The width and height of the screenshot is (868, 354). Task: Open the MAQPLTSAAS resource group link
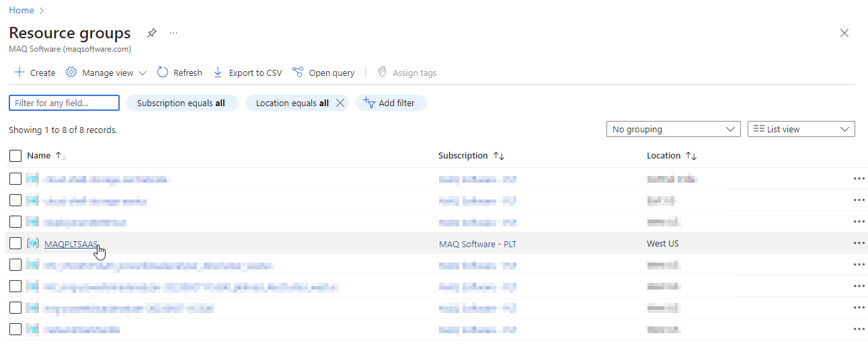coord(71,244)
